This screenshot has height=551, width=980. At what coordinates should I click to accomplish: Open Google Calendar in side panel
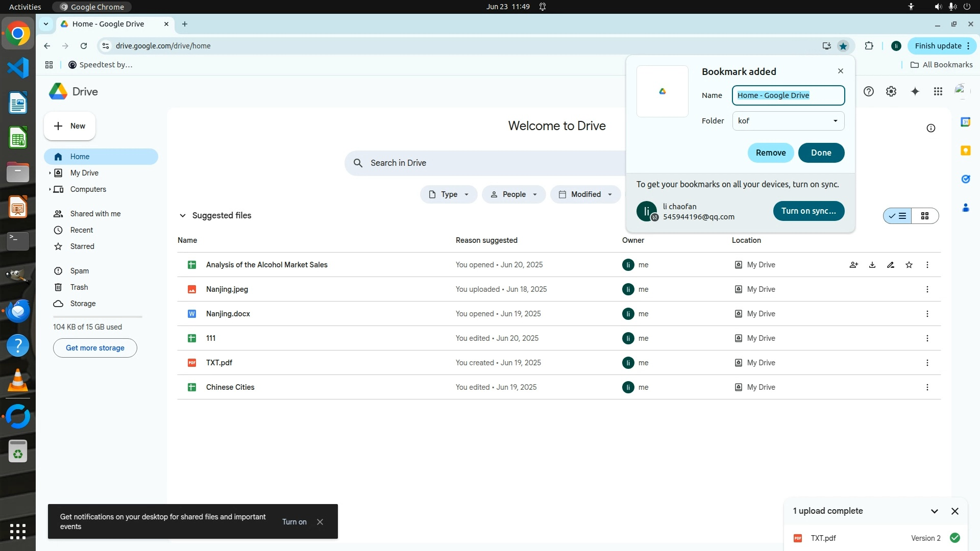click(x=965, y=122)
